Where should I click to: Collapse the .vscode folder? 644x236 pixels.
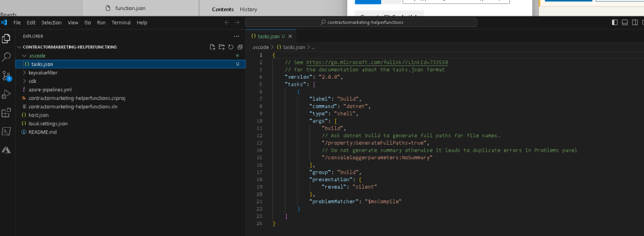(x=130, y=55)
